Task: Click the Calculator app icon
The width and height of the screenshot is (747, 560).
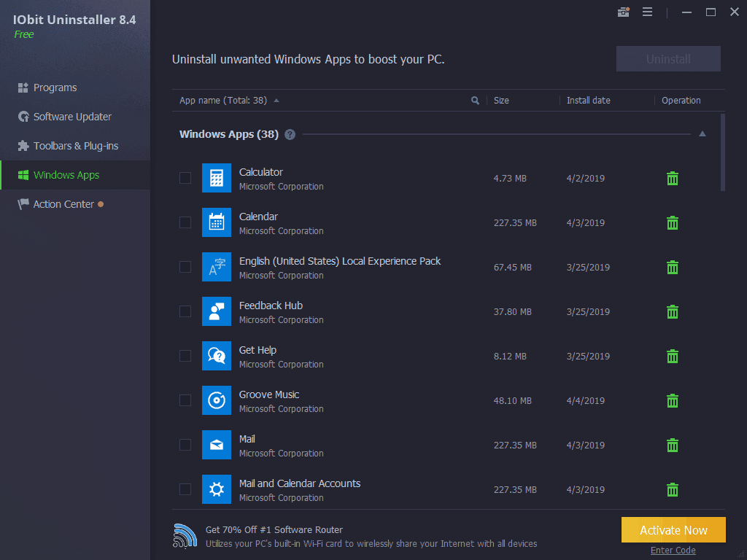Action: click(216, 178)
